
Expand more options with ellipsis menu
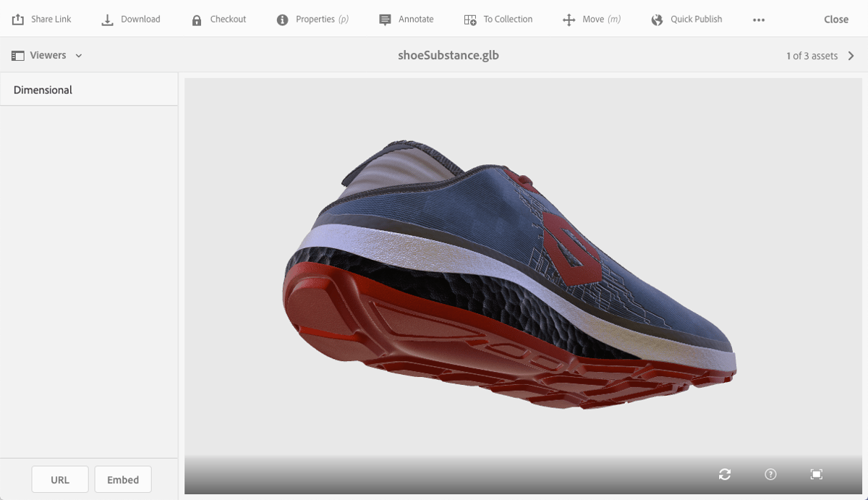point(758,20)
